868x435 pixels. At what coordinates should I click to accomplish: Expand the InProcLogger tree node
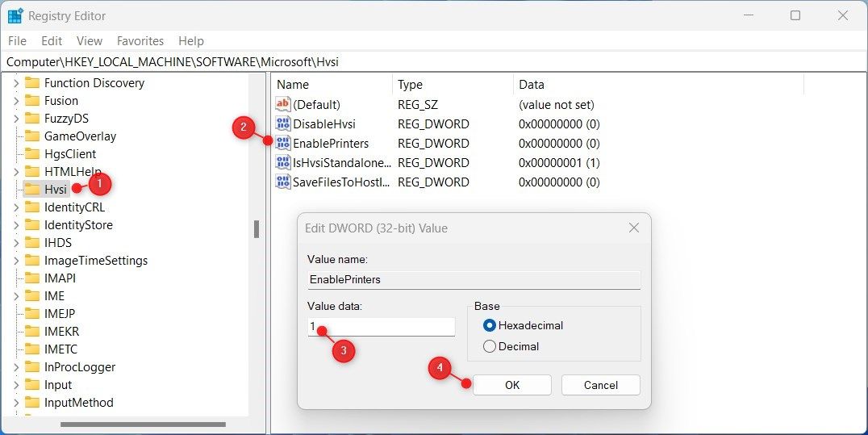16,367
